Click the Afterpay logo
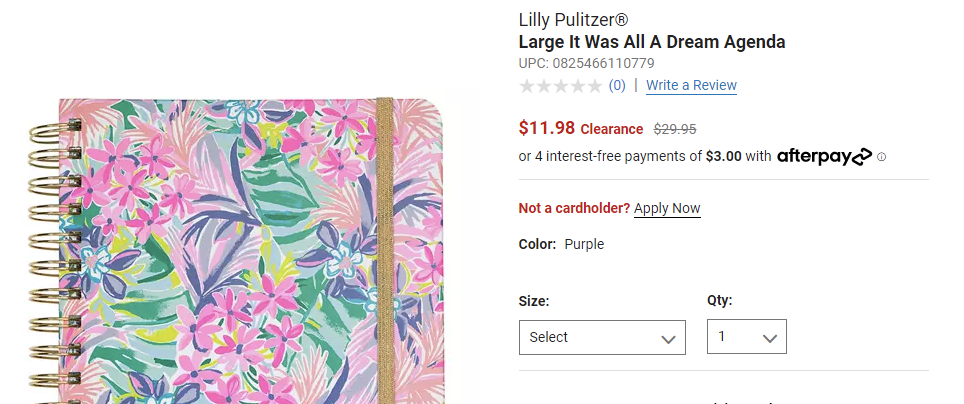The height and width of the screenshot is (404, 964). click(x=824, y=156)
